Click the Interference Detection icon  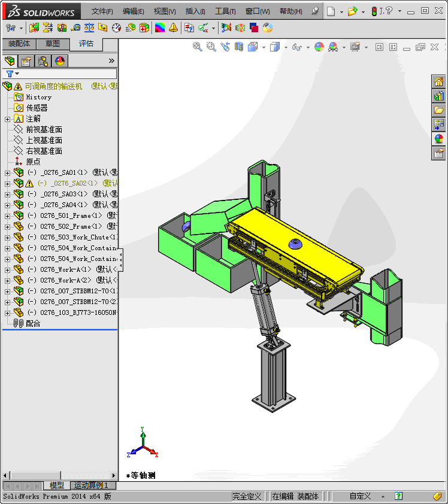click(34, 28)
